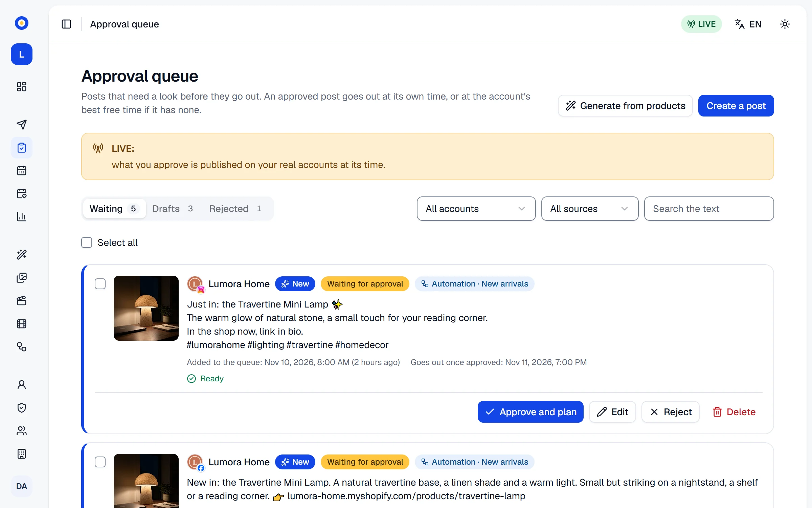Click Approve and plan for the first post
Viewport: 812px width, 508px height.
531,412
